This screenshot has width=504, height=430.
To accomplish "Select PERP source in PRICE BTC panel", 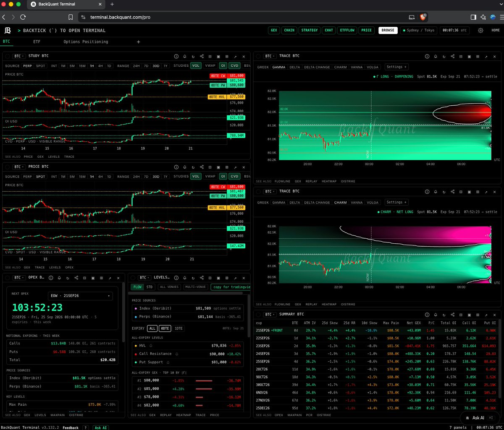I will tap(27, 177).
